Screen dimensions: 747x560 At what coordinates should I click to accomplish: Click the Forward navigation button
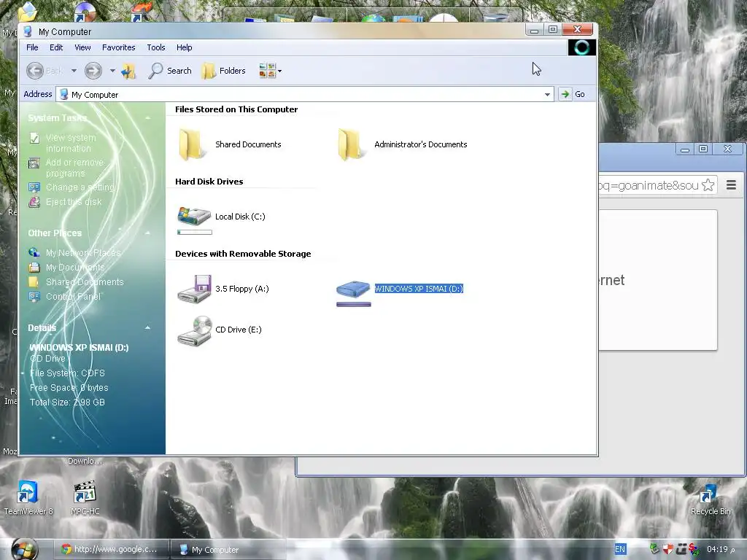click(93, 71)
